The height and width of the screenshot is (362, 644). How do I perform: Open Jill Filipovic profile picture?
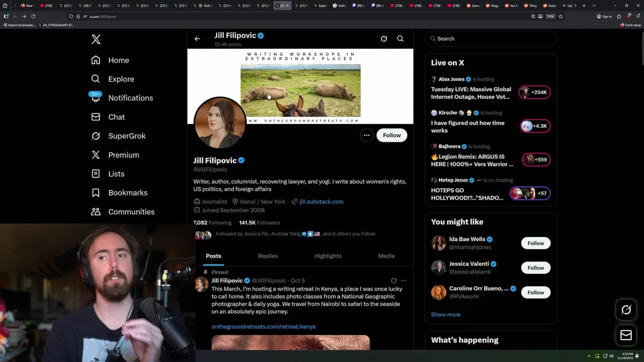tap(220, 122)
